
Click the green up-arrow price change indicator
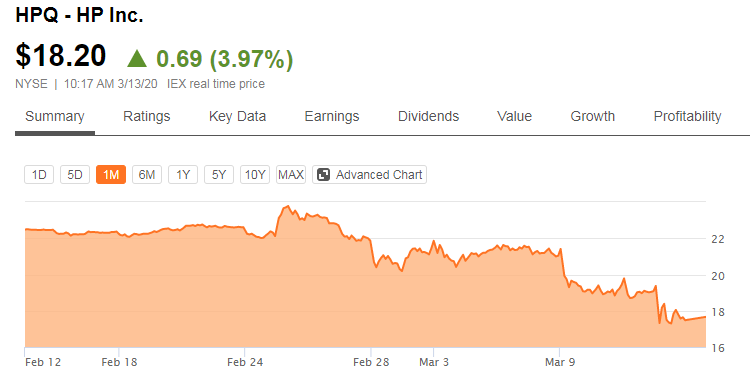137,58
